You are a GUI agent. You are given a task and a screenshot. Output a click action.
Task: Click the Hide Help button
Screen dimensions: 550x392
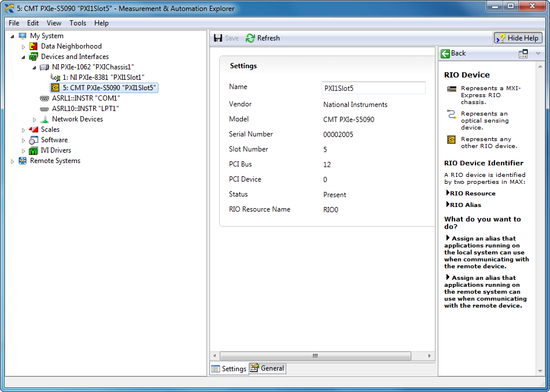coord(518,38)
